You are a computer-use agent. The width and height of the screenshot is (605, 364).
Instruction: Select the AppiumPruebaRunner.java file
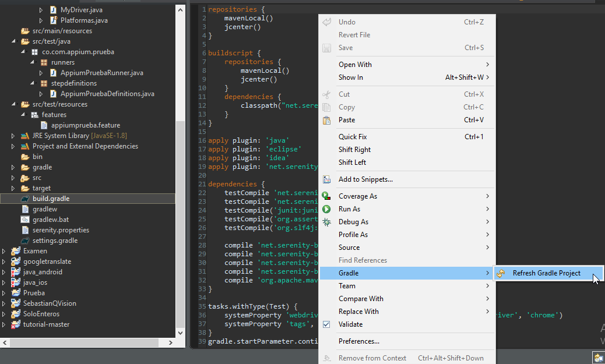tap(101, 73)
